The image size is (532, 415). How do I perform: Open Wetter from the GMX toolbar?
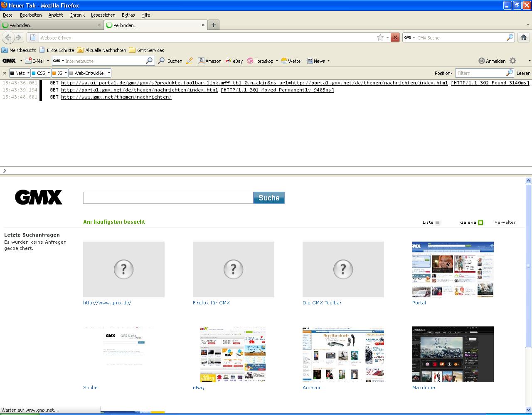[291, 61]
